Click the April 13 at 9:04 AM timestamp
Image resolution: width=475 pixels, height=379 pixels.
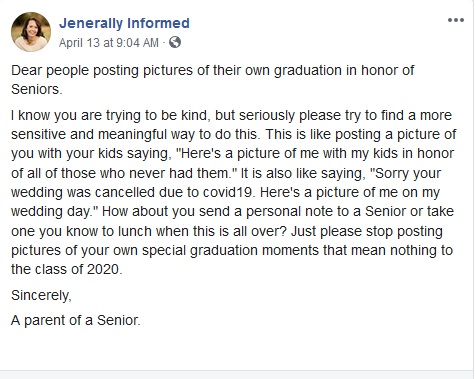pos(109,43)
